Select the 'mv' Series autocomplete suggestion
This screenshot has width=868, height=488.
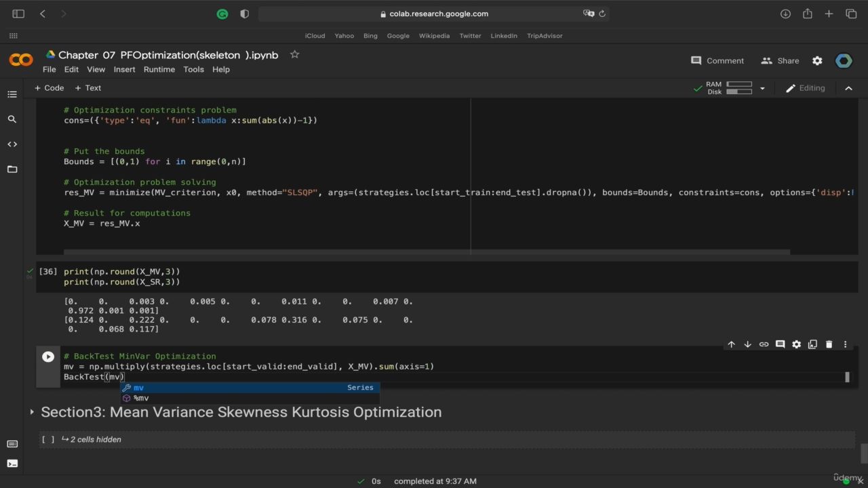pos(250,388)
